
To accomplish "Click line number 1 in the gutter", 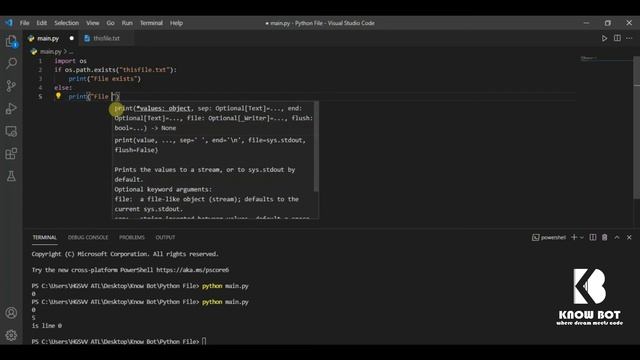I will (40, 61).
